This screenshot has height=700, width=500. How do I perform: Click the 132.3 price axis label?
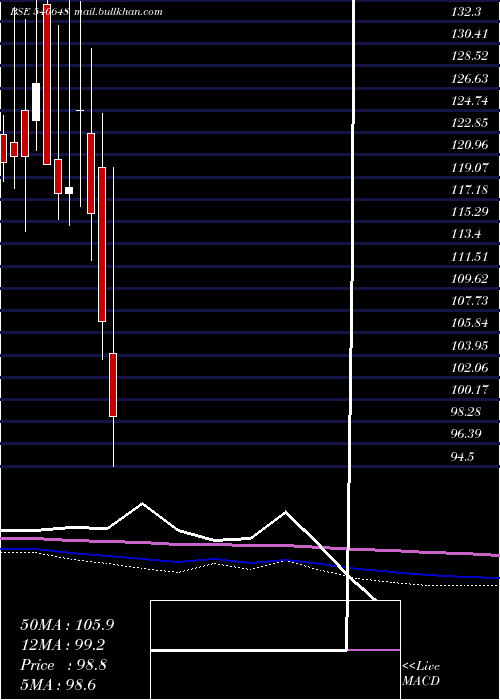[467, 12]
